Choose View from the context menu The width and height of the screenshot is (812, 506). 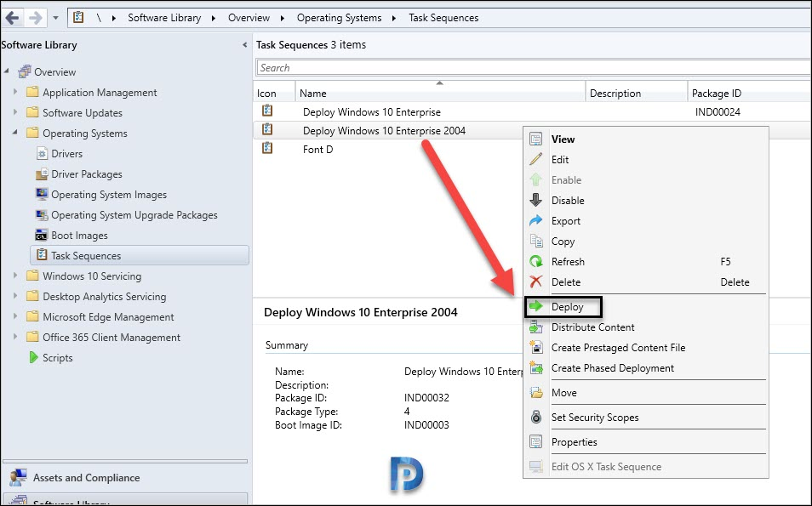[x=646, y=139]
